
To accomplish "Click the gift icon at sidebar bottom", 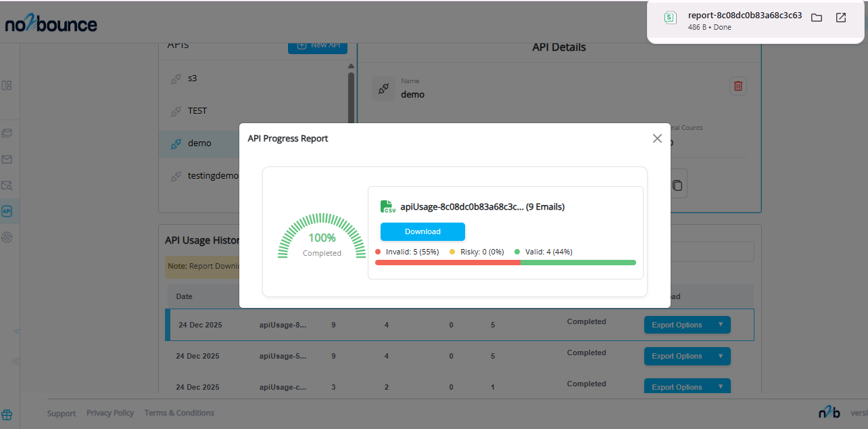I will 7,414.
